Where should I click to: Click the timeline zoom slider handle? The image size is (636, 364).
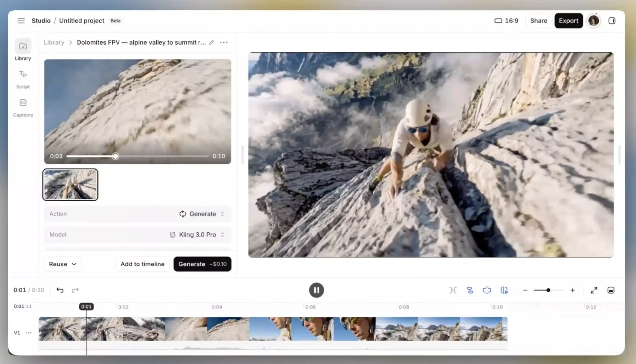point(548,290)
